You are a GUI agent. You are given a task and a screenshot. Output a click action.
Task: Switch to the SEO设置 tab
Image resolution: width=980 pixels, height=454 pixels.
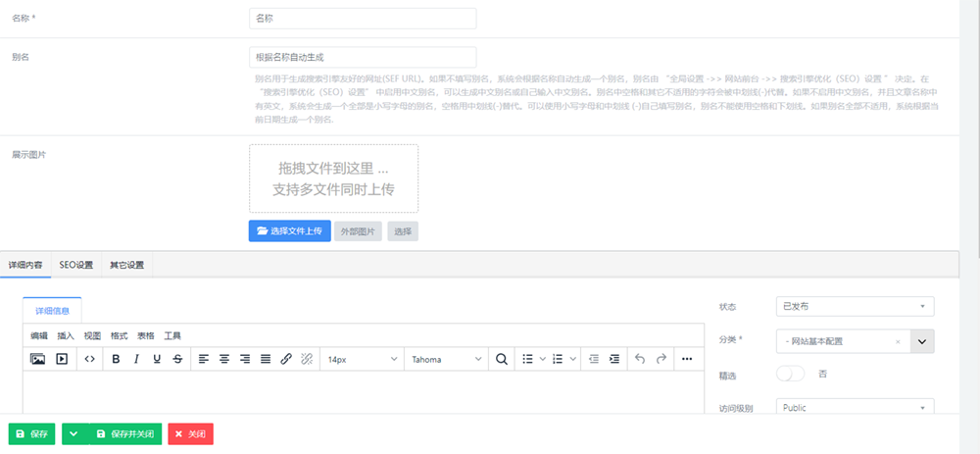(76, 265)
